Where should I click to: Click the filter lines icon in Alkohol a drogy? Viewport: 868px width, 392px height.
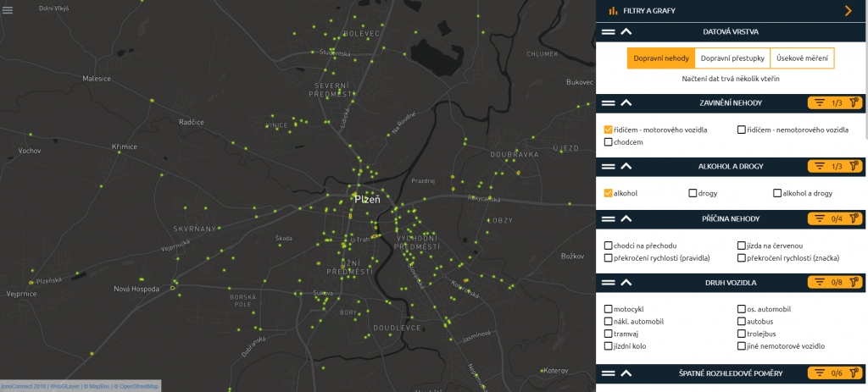coord(820,166)
